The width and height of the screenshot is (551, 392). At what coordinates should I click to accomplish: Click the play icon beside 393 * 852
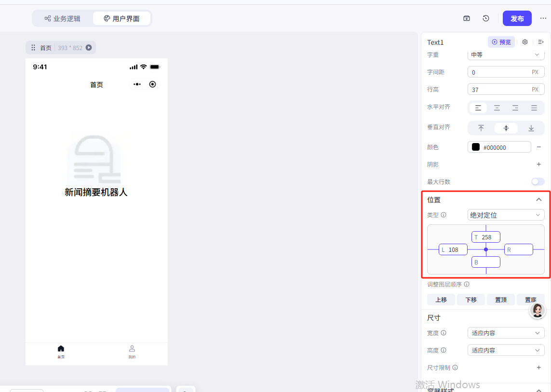click(x=89, y=48)
